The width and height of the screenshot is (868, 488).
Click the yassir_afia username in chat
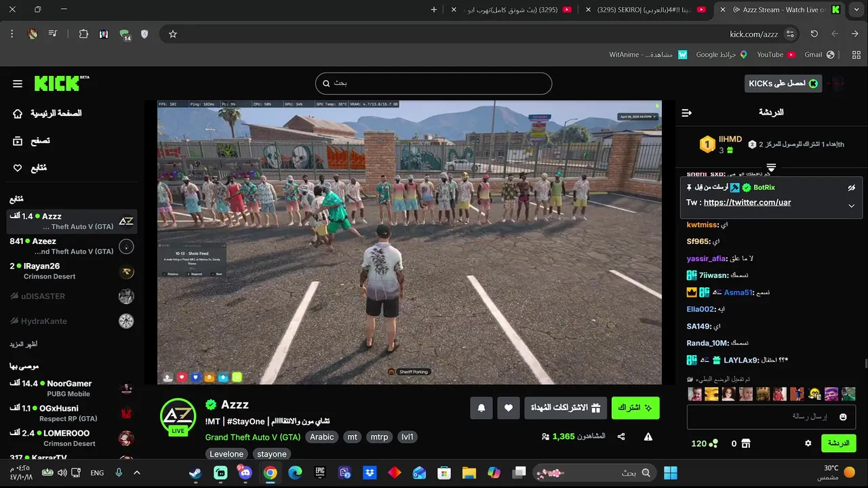coord(707,258)
